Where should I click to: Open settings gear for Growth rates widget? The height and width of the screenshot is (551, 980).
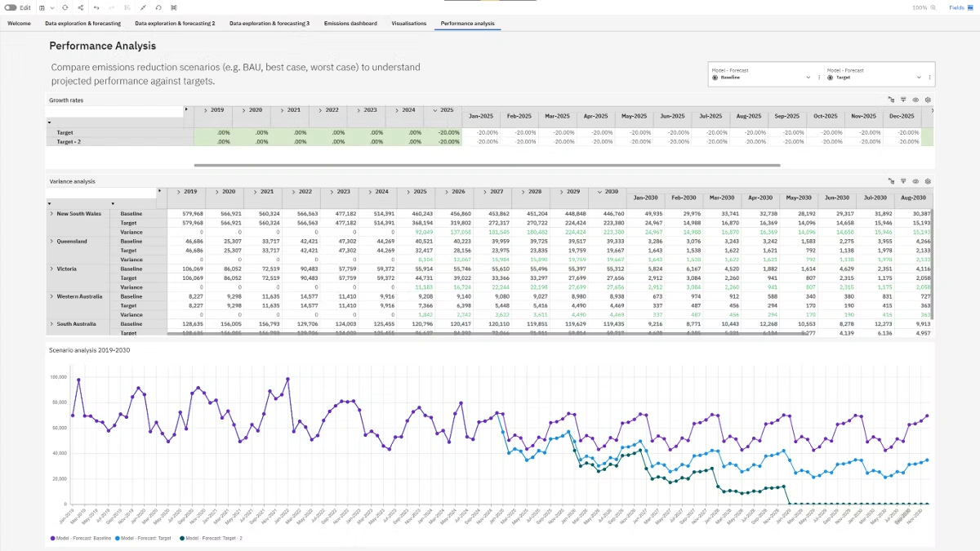click(x=928, y=100)
